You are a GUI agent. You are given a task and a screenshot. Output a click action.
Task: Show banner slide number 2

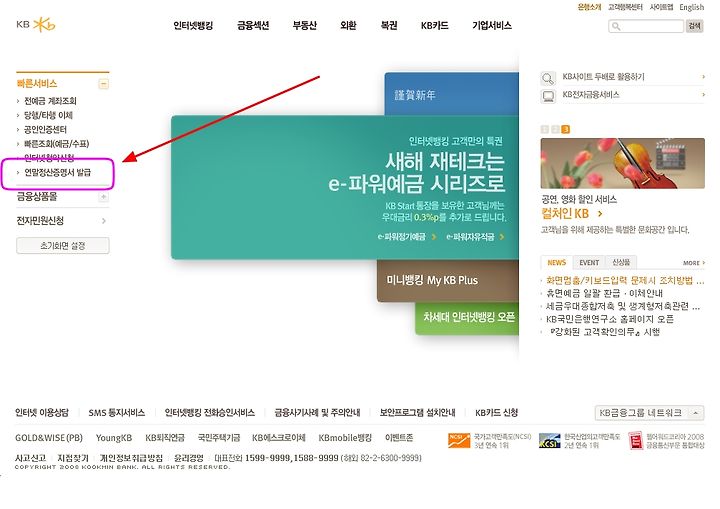point(555,130)
